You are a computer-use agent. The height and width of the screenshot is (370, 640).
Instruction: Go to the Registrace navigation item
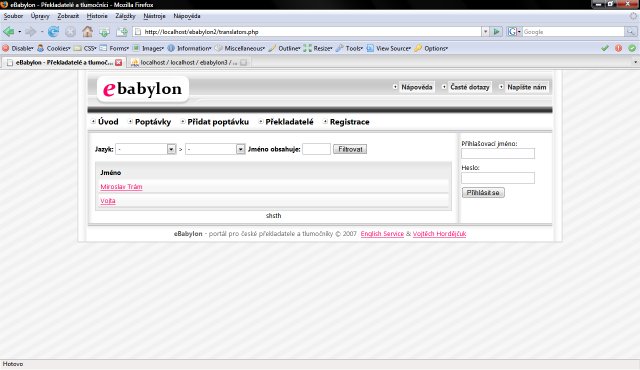[349, 122]
